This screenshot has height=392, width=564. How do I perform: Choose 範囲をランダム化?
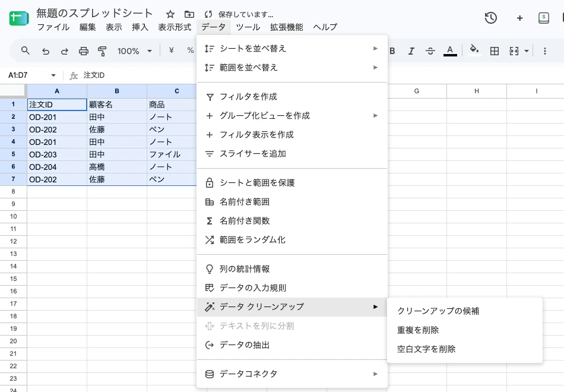coord(292,240)
